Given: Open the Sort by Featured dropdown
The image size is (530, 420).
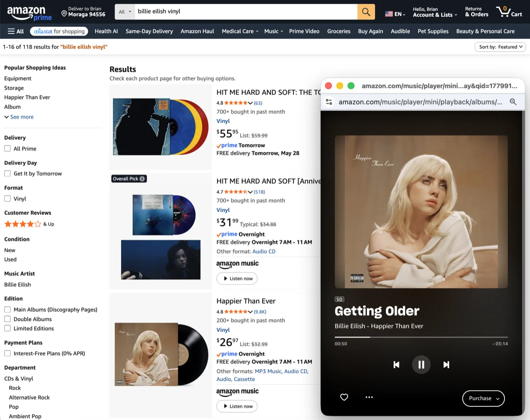Looking at the screenshot, I should click(500, 47).
